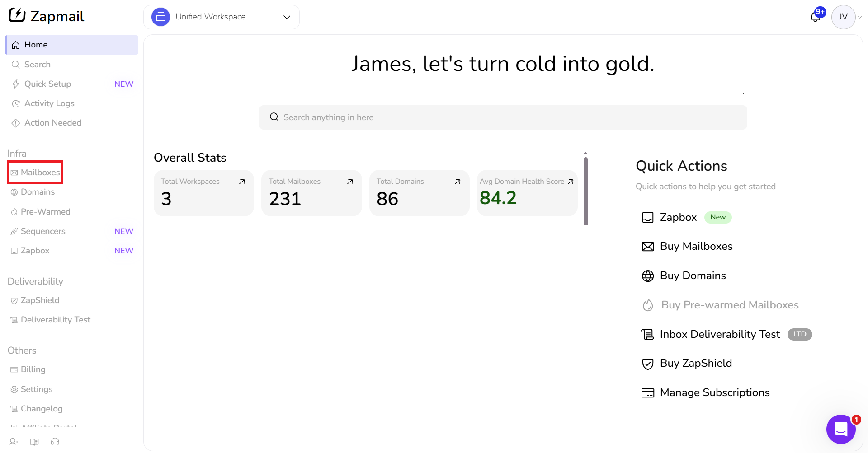
Task: Click the Overall Stats vertical scrollbar
Action: pos(585,191)
